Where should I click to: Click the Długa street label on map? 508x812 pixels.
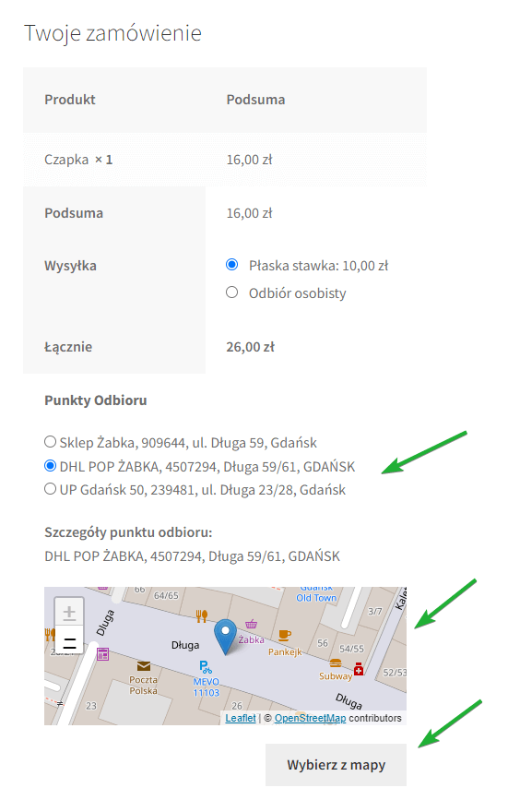[185, 645]
